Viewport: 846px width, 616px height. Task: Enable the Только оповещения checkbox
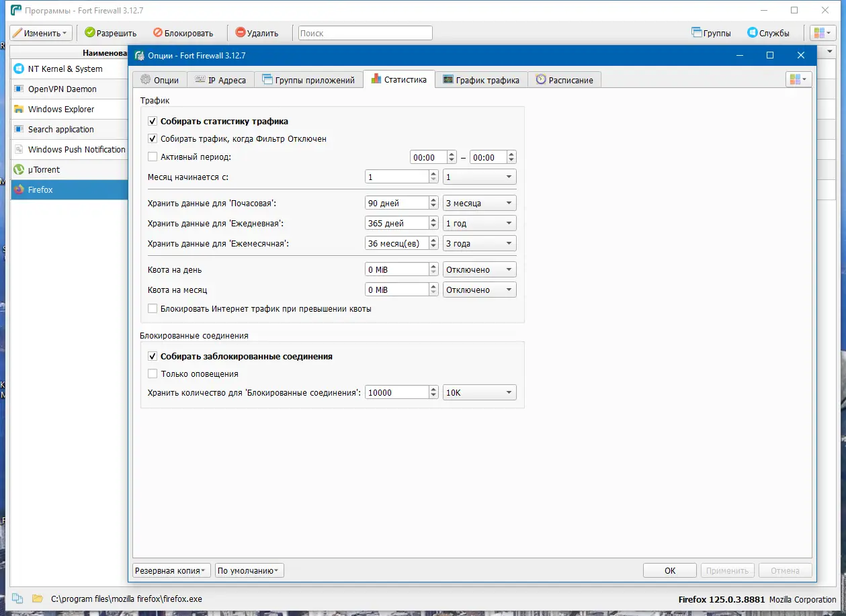coord(153,373)
